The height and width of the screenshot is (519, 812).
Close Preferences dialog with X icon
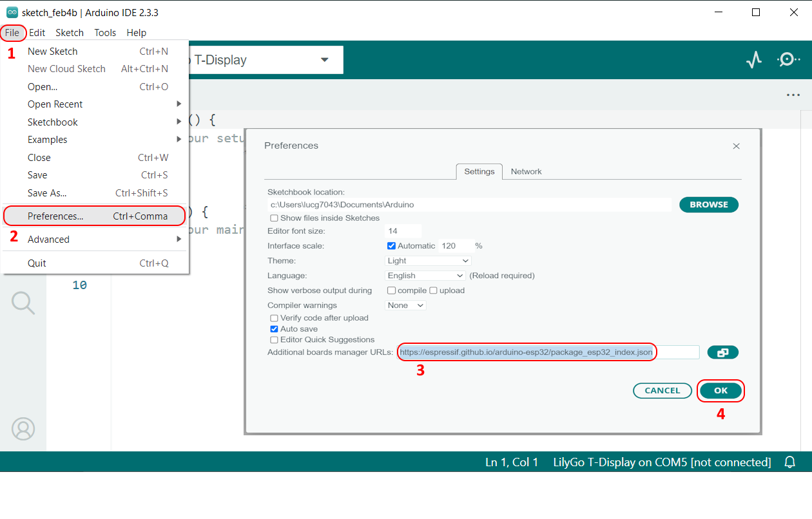736,146
